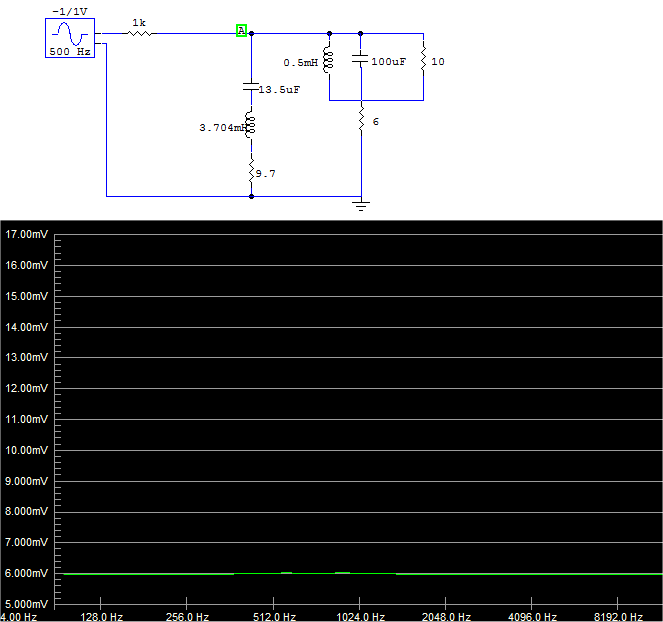Click the 100uF value label
The height and width of the screenshot is (622, 663).
[x=389, y=62]
